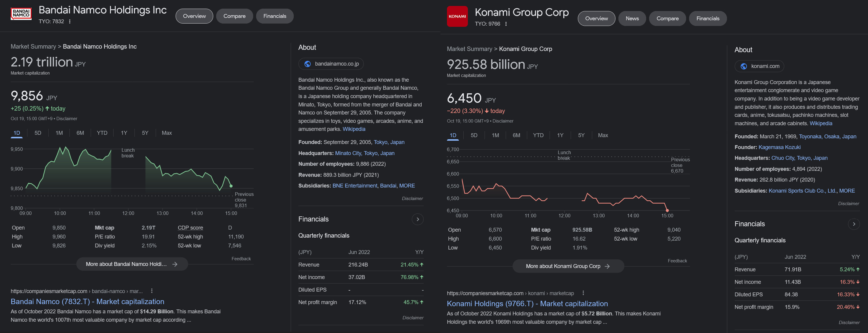Click More about Konami Group Corp
868x333 pixels.
[568, 266]
